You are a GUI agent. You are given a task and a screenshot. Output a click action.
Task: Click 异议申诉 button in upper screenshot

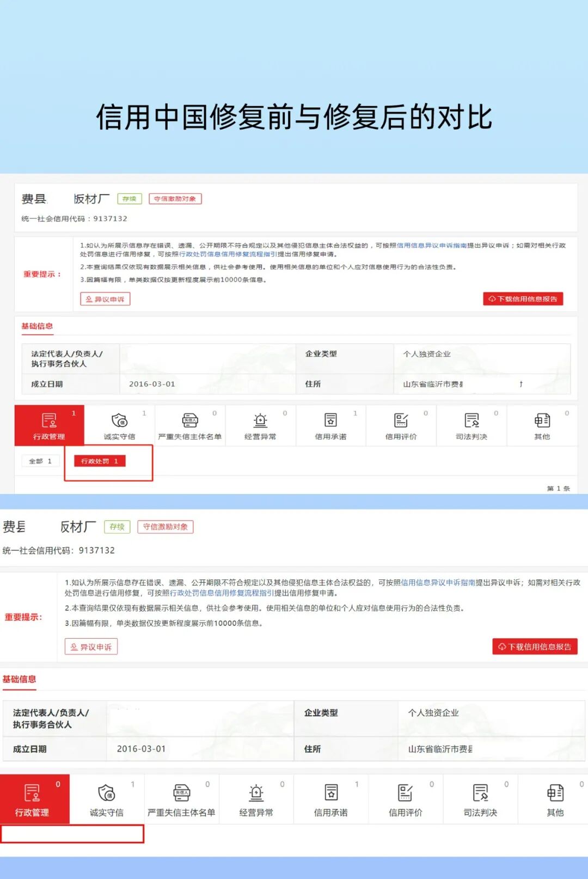(x=105, y=299)
